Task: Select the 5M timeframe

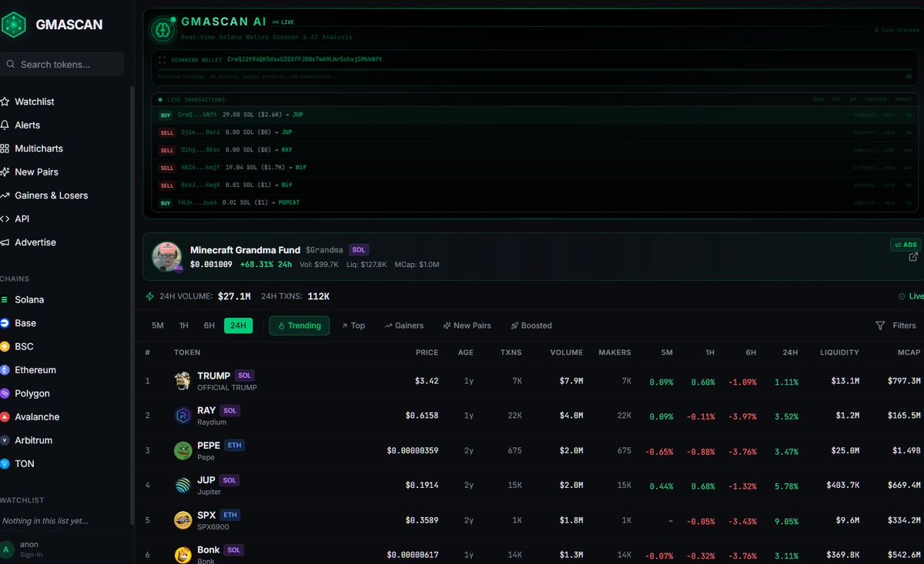Action: 158,325
